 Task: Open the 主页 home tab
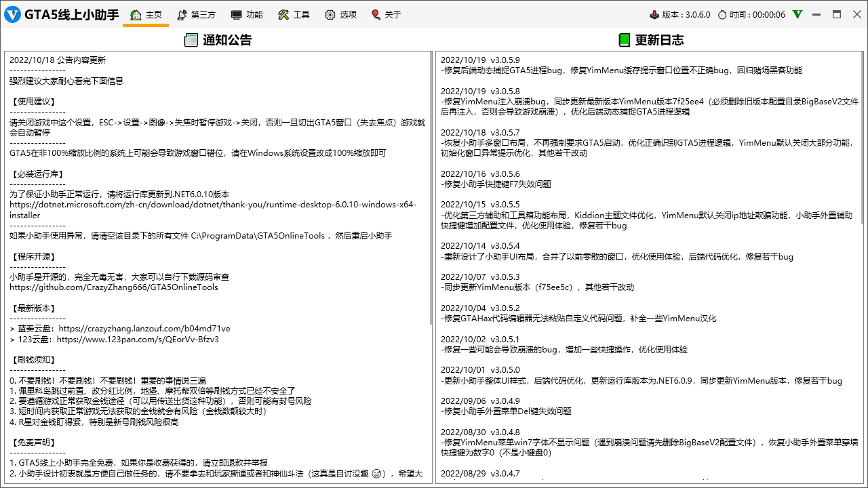146,14
